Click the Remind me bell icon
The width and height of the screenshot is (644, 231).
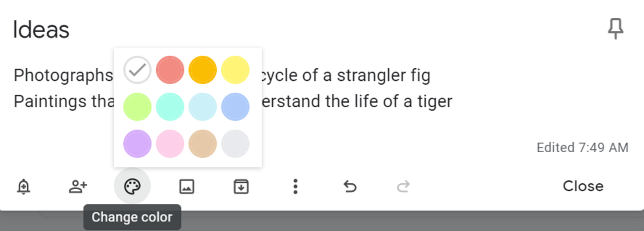(24, 187)
